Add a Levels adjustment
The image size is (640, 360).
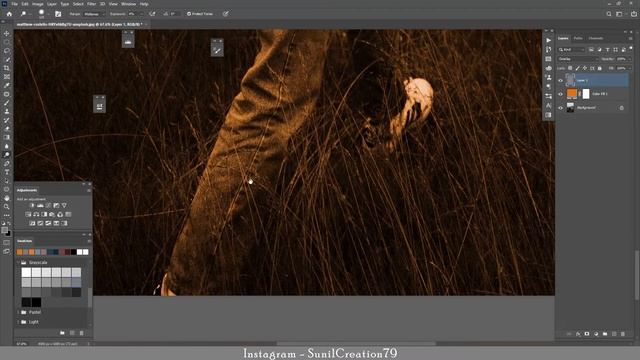click(x=40, y=205)
